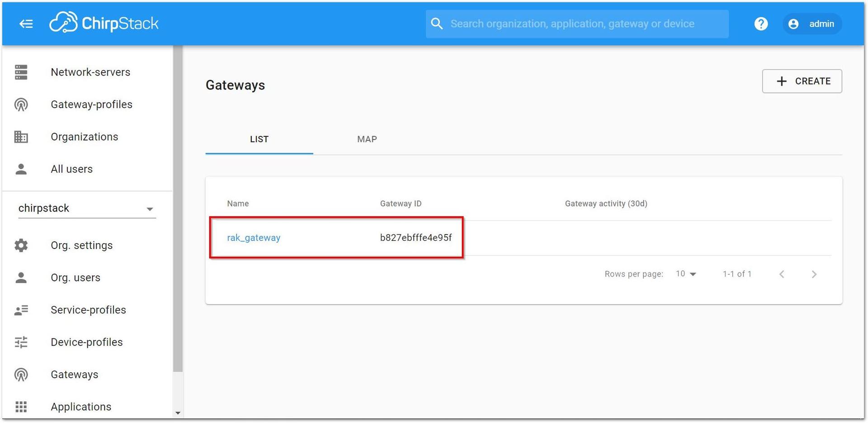This screenshot has height=423, width=868.
Task: Switch to the MAP tab
Action: pos(367,139)
